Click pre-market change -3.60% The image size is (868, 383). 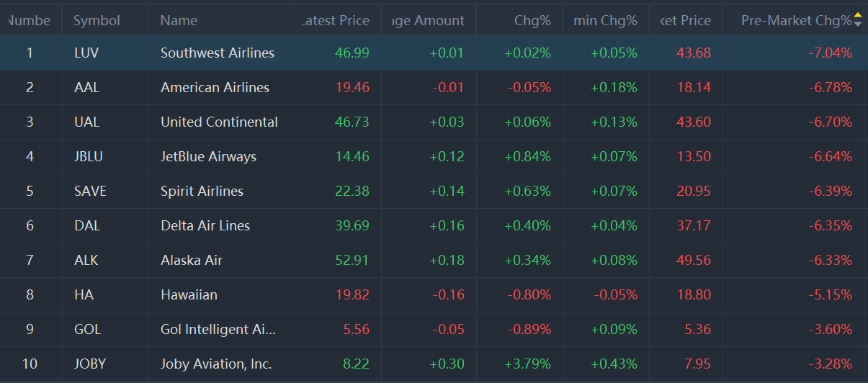coord(829,329)
